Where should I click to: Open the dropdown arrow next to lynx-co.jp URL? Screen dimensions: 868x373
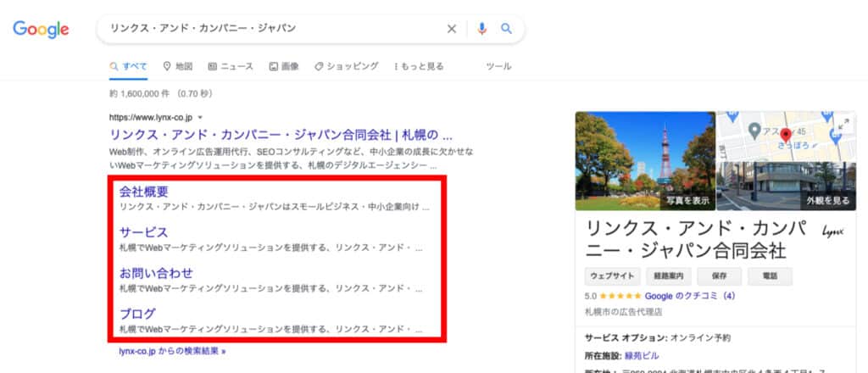(200, 117)
